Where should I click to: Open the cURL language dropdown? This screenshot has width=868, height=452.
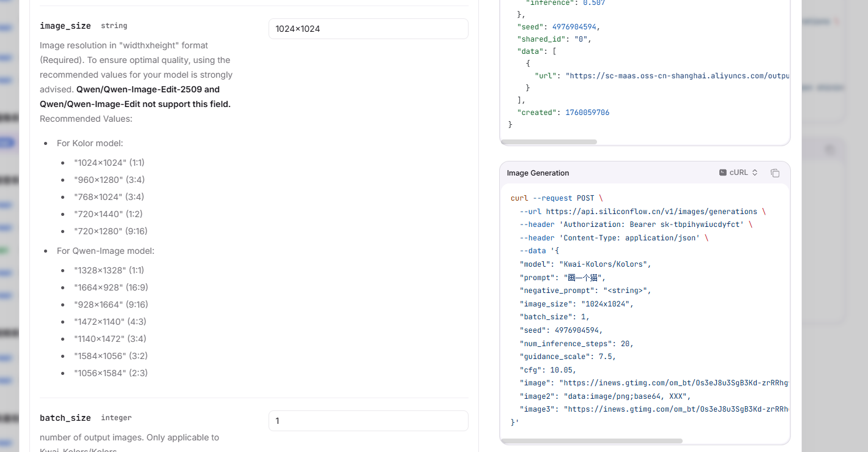[739, 172]
